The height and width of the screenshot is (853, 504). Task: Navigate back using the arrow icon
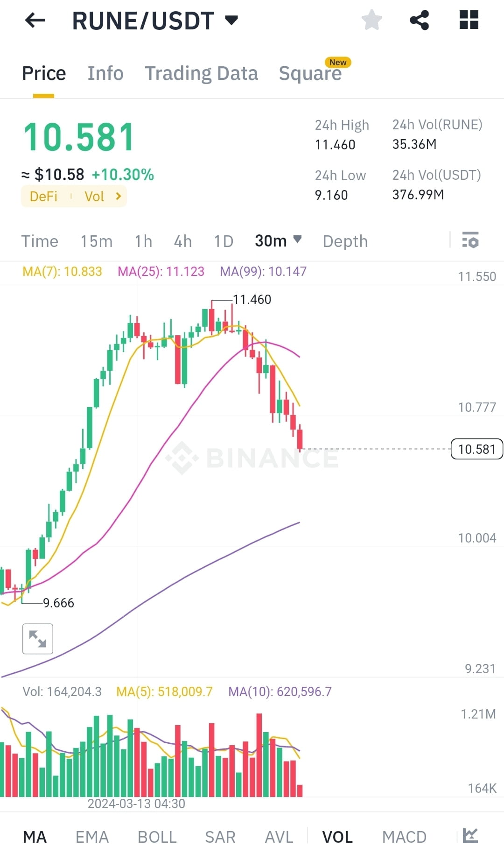coord(34,20)
